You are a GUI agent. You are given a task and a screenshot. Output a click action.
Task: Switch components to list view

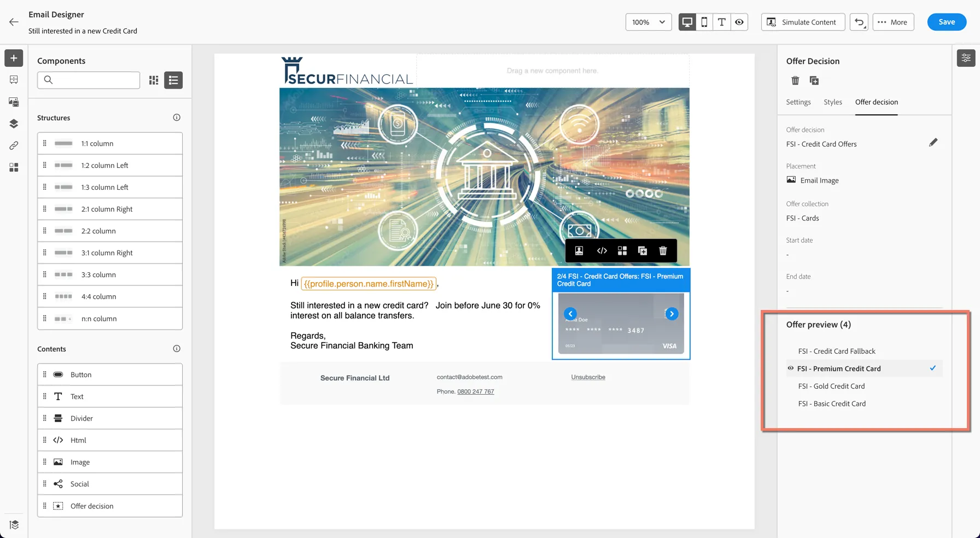[173, 80]
